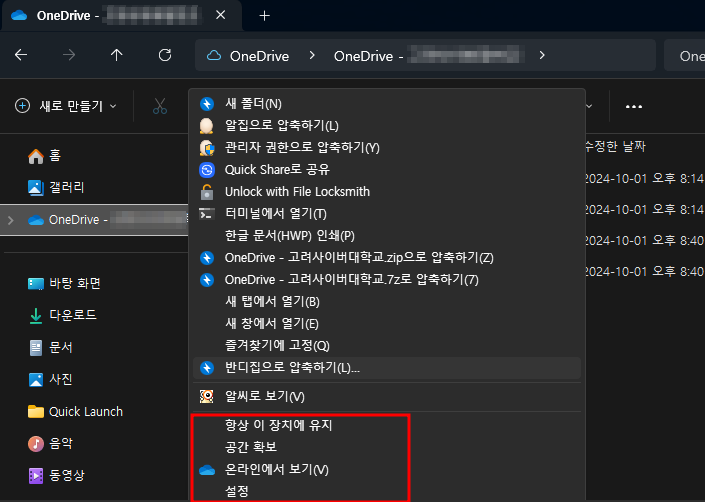
Task: Choose 알집으로 압축하기(L)
Action: 387,125
